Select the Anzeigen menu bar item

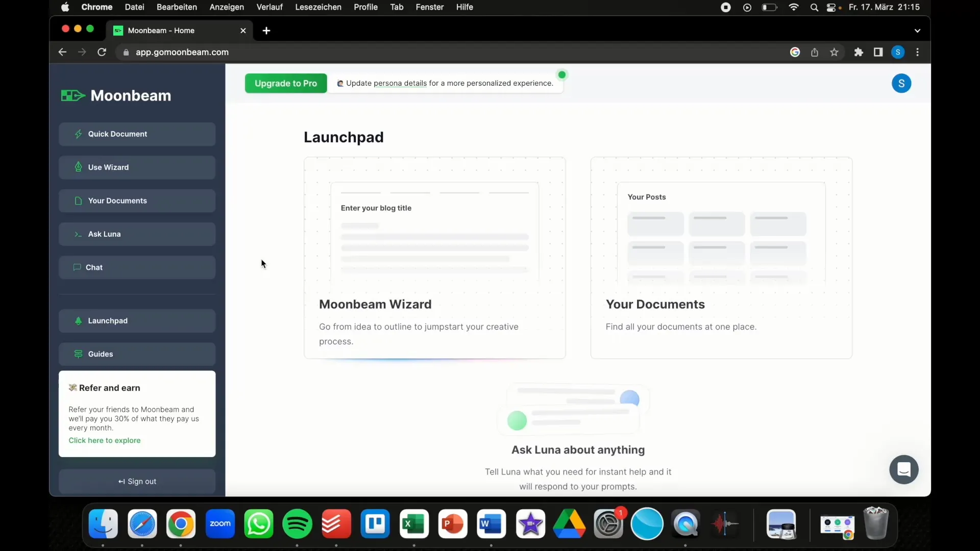pyautogui.click(x=226, y=8)
